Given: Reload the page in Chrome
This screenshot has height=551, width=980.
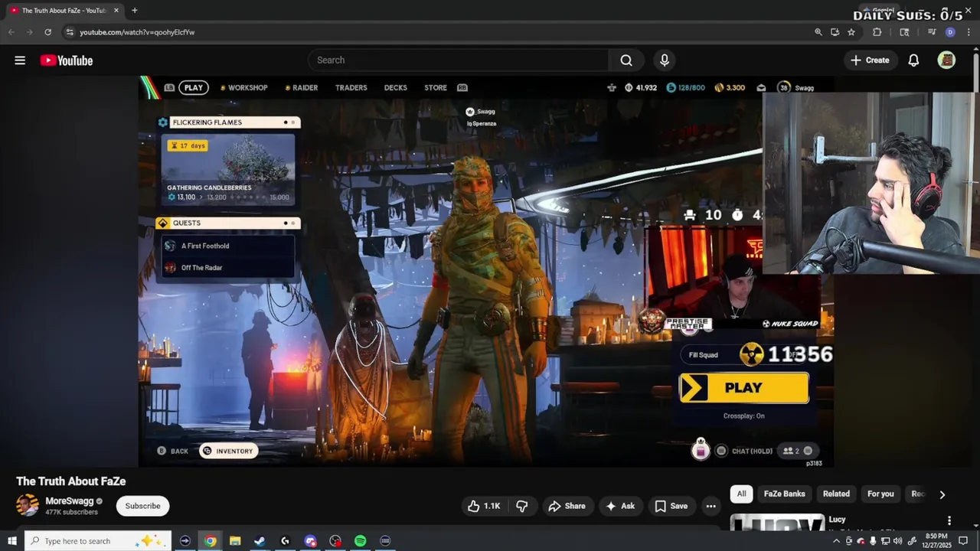Looking at the screenshot, I should 47,32.
